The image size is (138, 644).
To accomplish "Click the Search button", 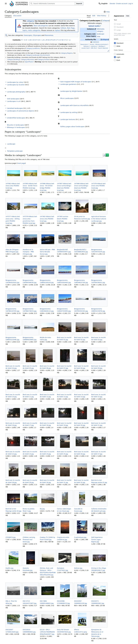I will 79,4.
